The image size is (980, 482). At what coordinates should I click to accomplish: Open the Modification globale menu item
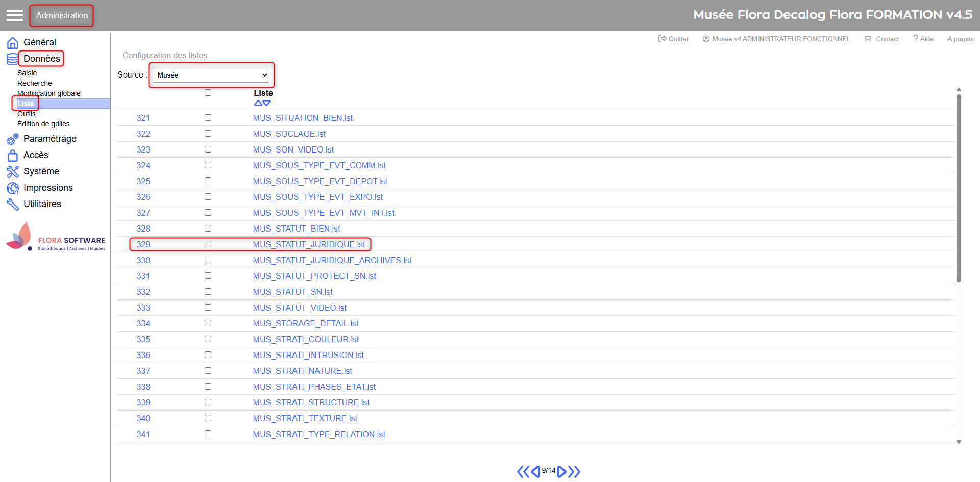[49, 93]
